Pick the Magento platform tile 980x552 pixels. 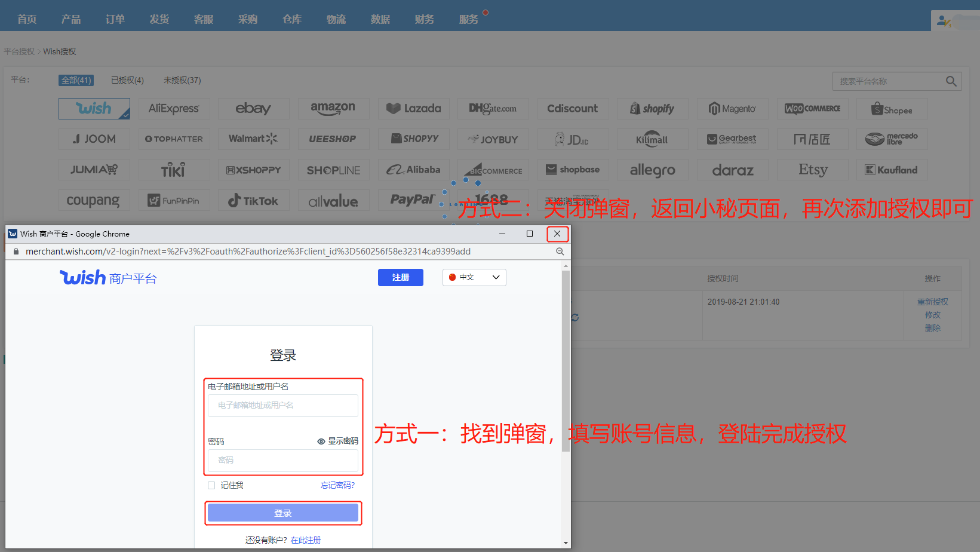pyautogui.click(x=733, y=109)
